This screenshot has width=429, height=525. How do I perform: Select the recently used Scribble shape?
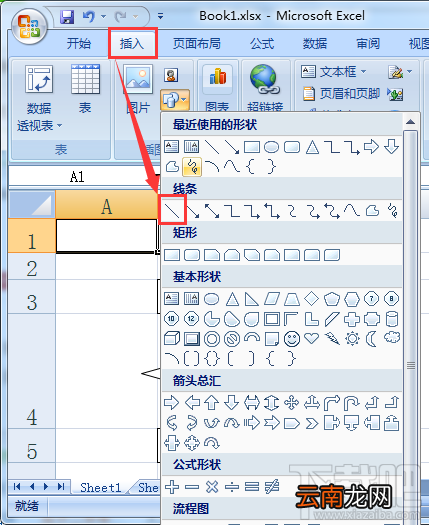[192, 166]
